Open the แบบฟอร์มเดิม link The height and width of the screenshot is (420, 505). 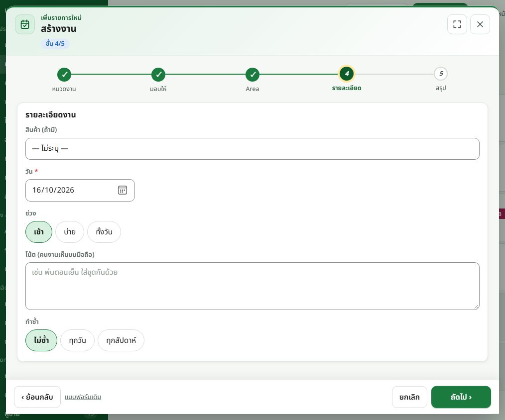pyautogui.click(x=83, y=397)
